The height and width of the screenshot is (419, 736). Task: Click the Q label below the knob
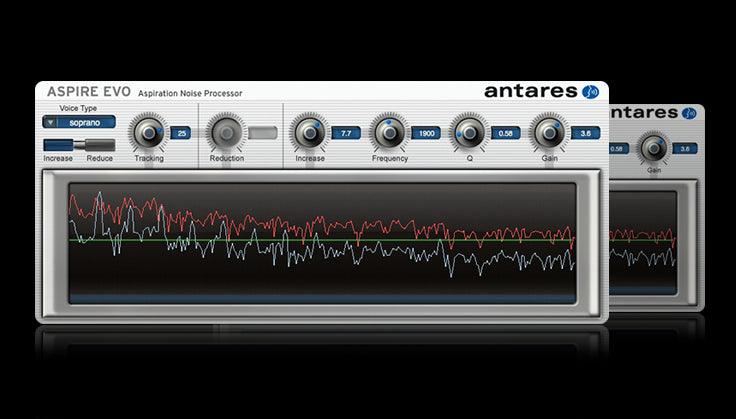(x=469, y=159)
